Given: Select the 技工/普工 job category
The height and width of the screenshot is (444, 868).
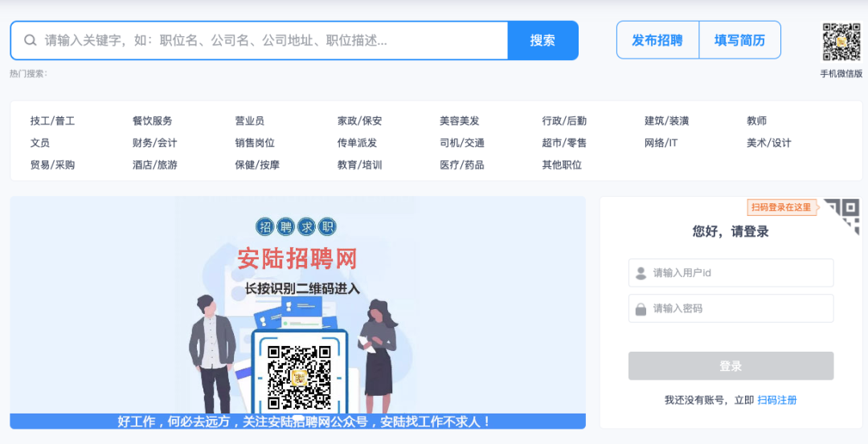Looking at the screenshot, I should tap(52, 121).
